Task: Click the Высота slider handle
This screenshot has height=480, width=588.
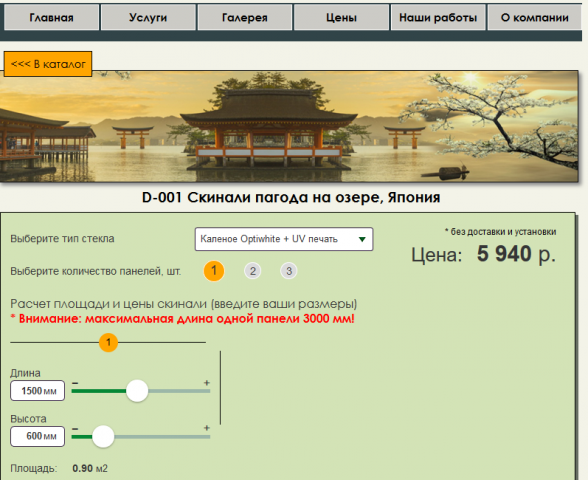Action: point(103,436)
